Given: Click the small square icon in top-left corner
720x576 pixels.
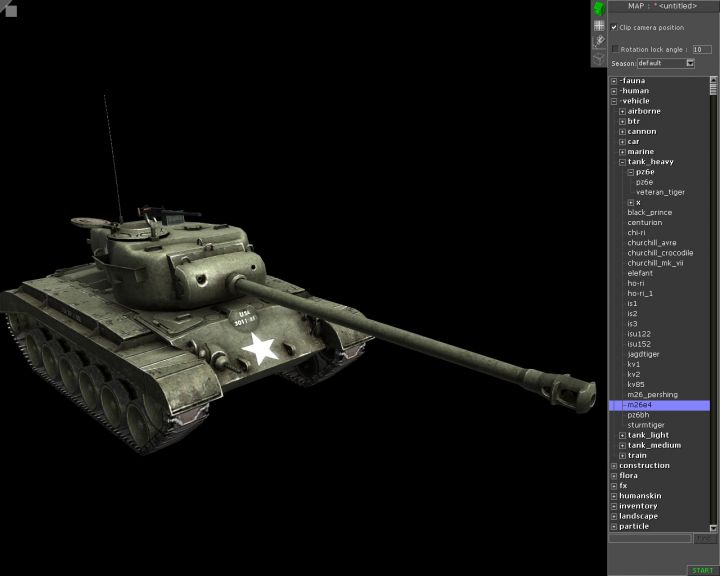Looking at the screenshot, I should click(x=8, y=9).
